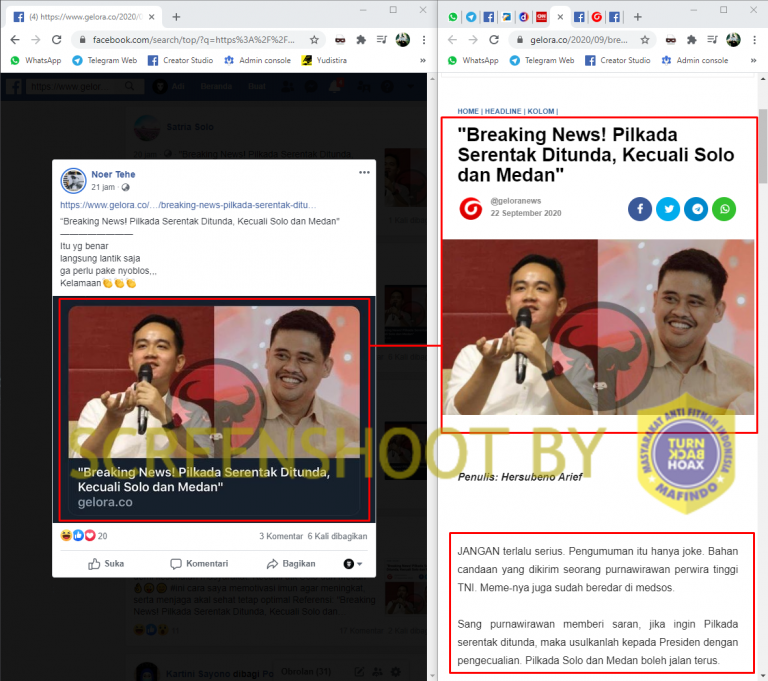View the post's reaction emojis
Image resolution: width=768 pixels, height=681 pixels.
(78, 535)
